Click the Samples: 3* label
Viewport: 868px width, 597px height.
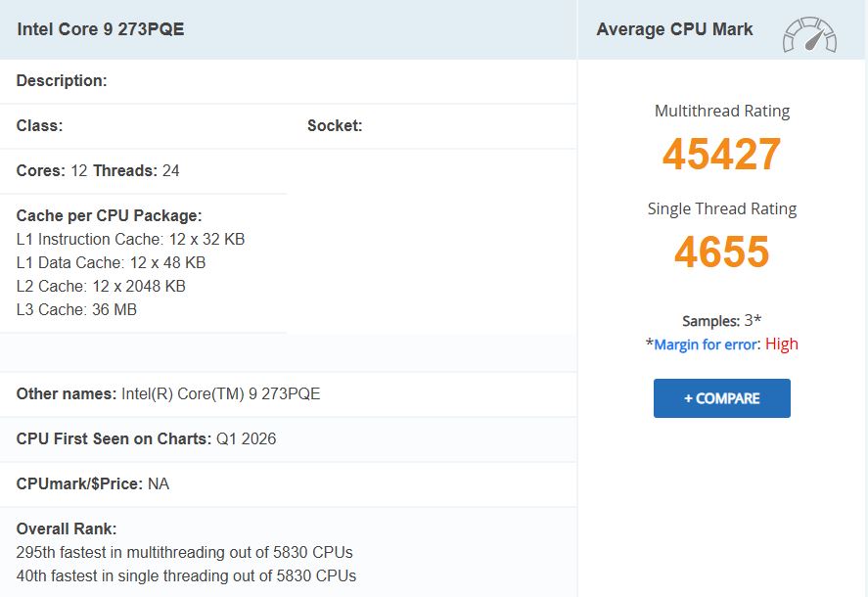721,320
